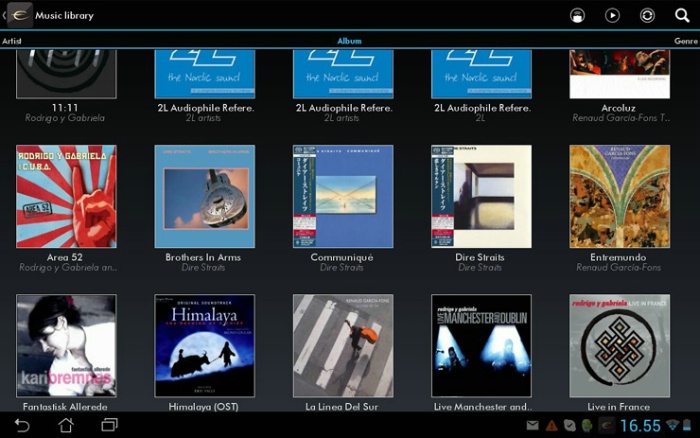The width and height of the screenshot is (700, 438).
Task: Click the "Communiqué" album title
Action: [x=342, y=257]
